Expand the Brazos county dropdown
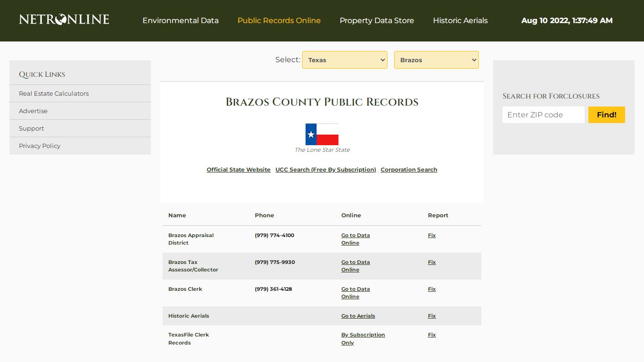This screenshot has width=644, height=362. coord(437,60)
